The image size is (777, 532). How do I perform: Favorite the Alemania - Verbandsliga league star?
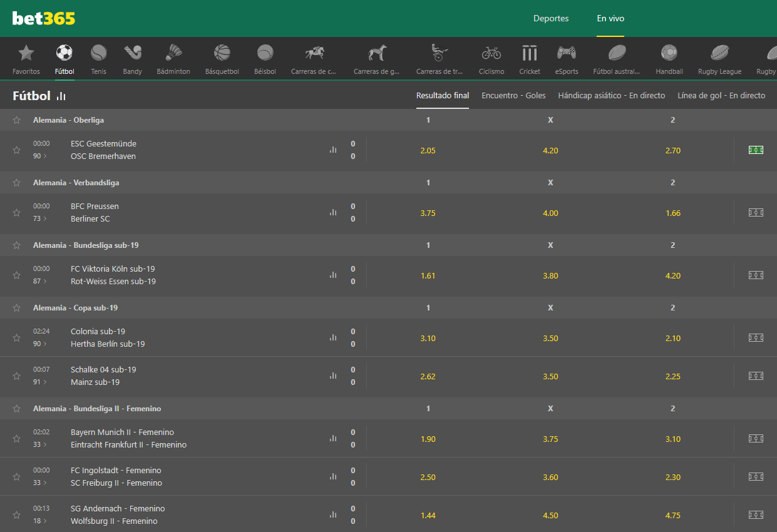[17, 183]
